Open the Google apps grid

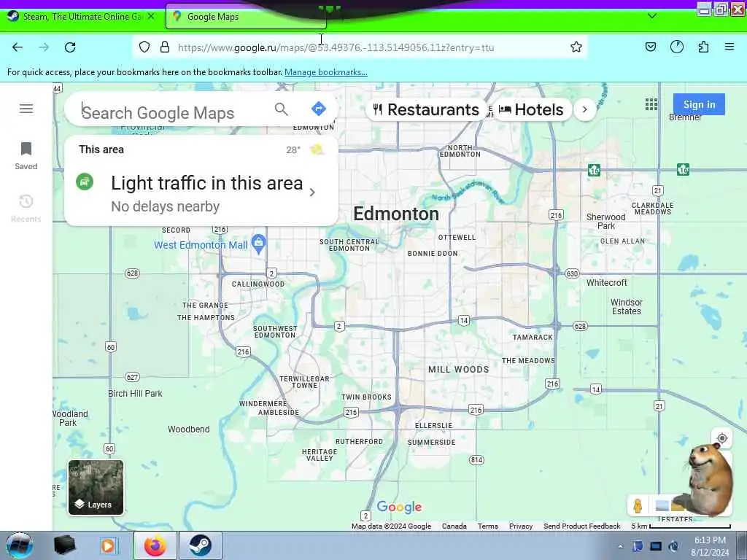(x=651, y=104)
